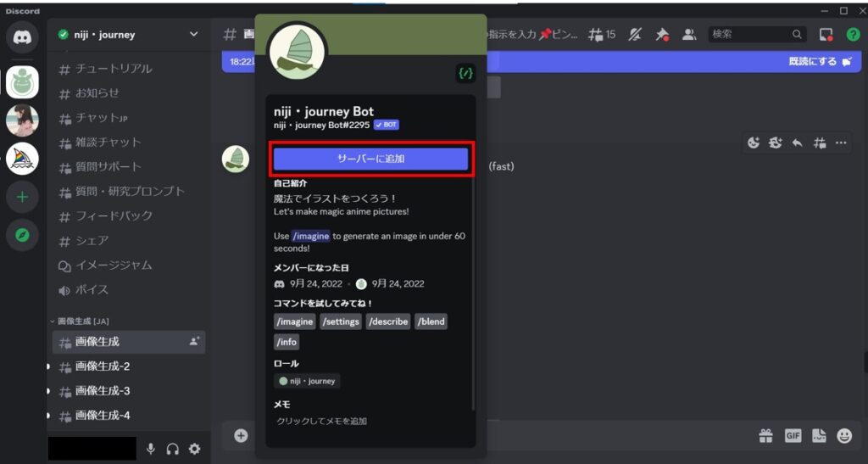Toggle member list icon

click(689, 34)
